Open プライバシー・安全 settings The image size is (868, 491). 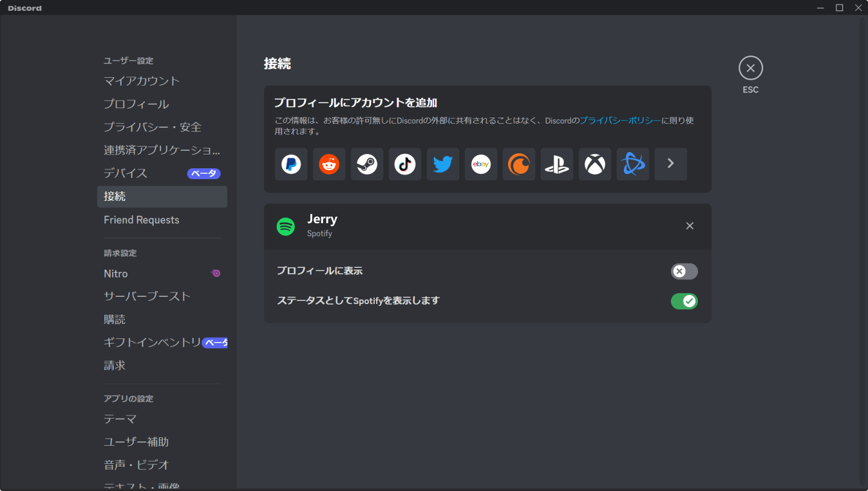162,127
